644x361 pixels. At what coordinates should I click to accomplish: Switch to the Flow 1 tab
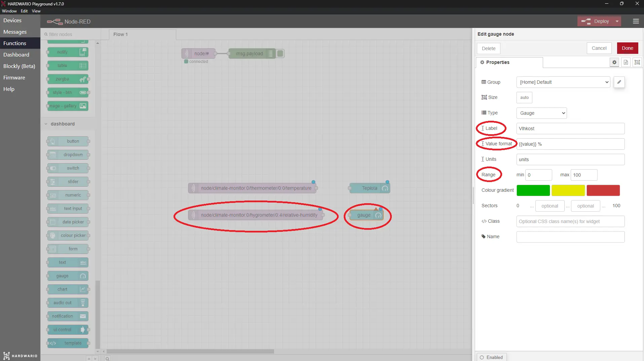point(142,34)
